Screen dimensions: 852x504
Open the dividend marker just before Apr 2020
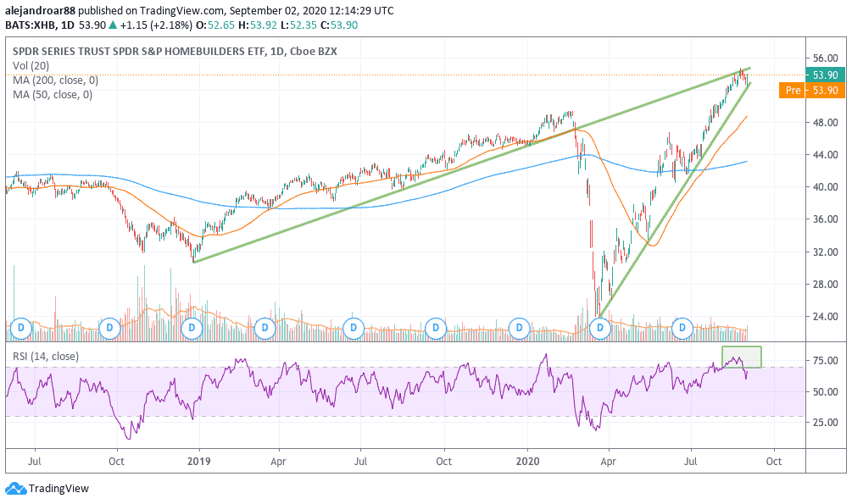pyautogui.click(x=600, y=328)
